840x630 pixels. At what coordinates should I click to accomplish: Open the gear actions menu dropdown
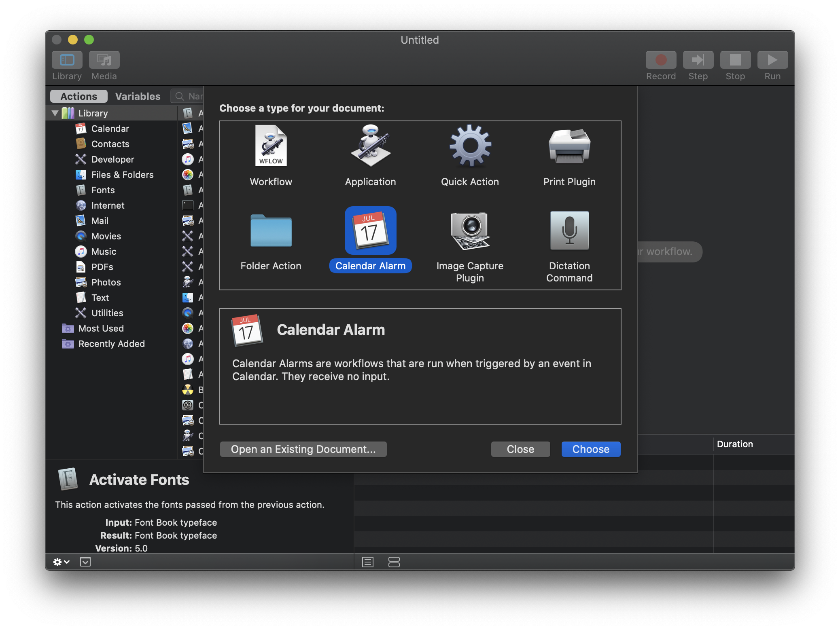click(62, 562)
